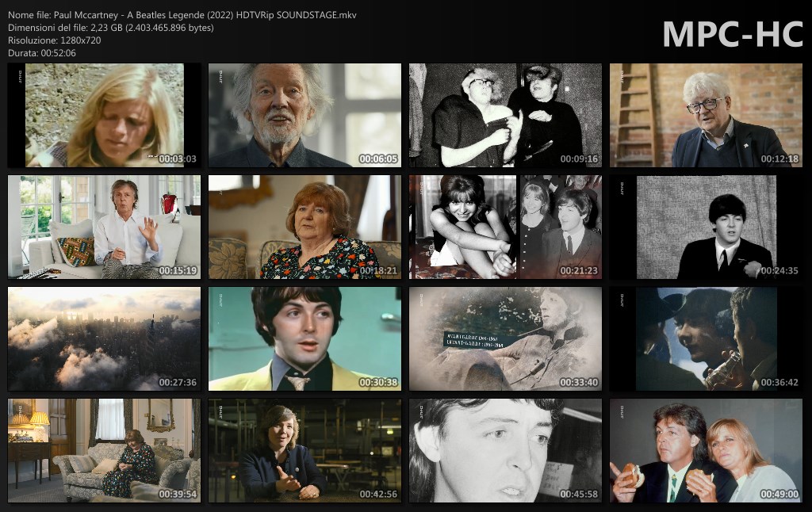Open the thumbnail with the ladder at 00:12:18
This screenshot has width=812, height=512.
pyautogui.click(x=706, y=116)
